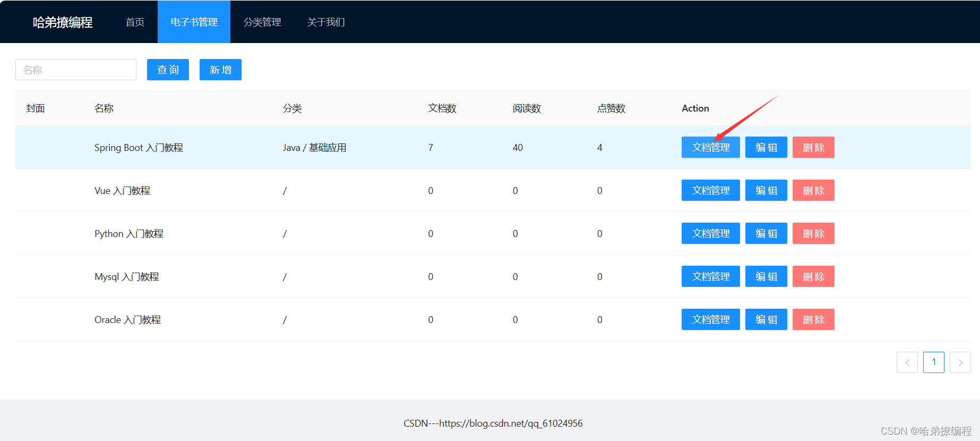Click the 分类 column header
This screenshot has height=441, width=980.
click(293, 108)
